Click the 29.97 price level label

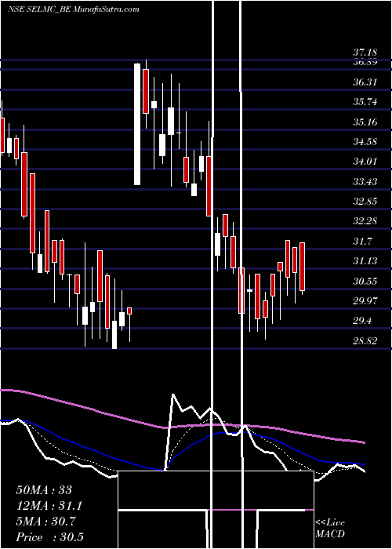(x=365, y=300)
